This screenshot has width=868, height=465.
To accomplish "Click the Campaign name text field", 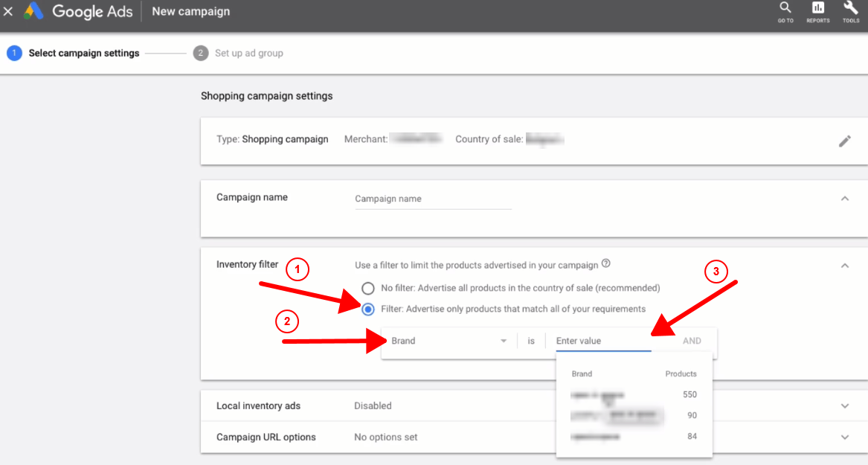I will [433, 199].
